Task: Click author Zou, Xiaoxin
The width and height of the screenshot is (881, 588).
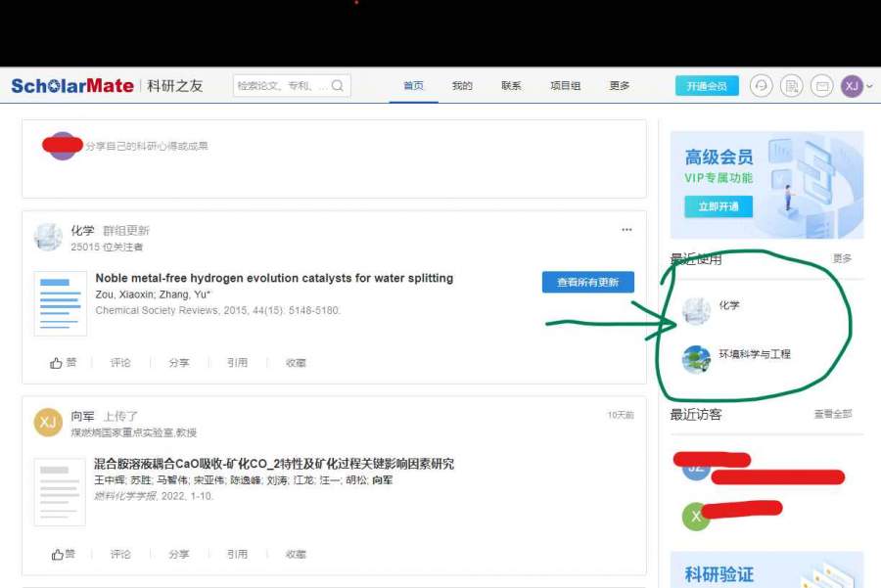Action: (x=124, y=294)
